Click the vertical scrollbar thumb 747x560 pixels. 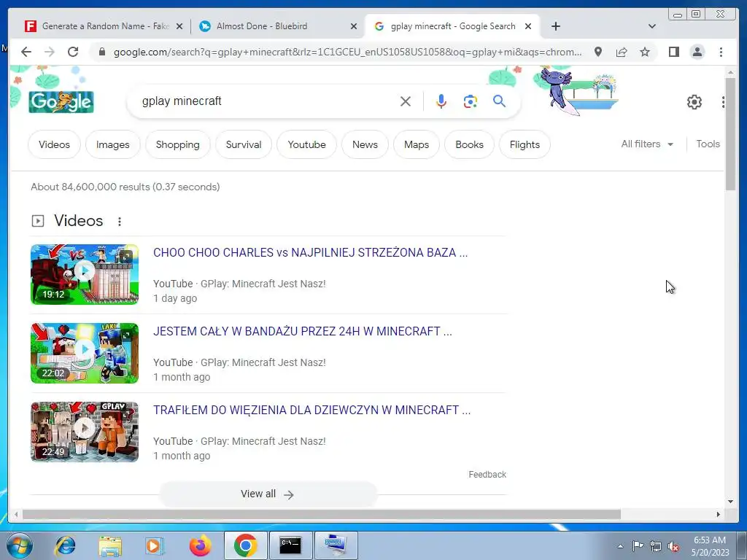(x=730, y=134)
